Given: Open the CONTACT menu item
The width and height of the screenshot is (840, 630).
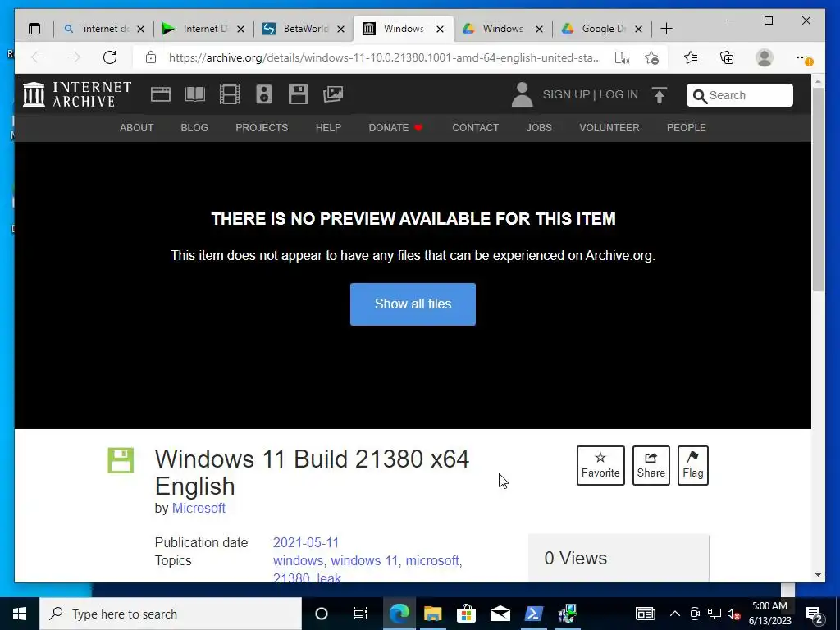Looking at the screenshot, I should click(x=475, y=127).
